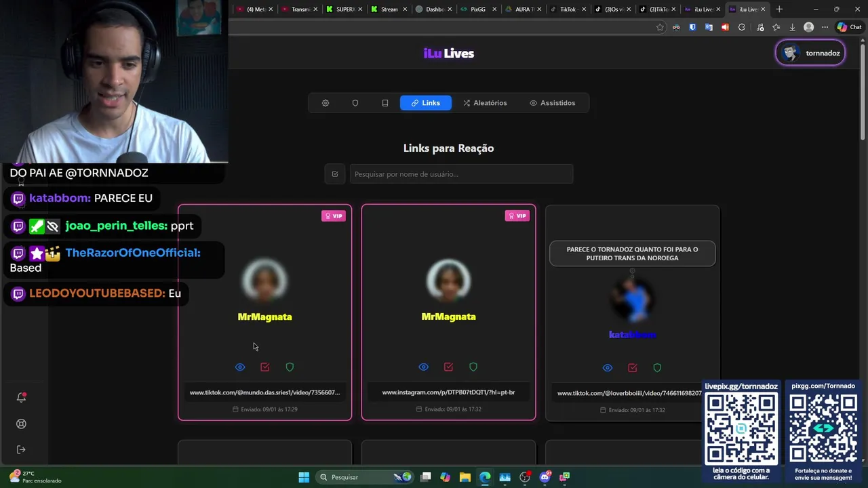868x488 pixels.
Task: Bookmark this page with the star icon
Action: coord(660,27)
